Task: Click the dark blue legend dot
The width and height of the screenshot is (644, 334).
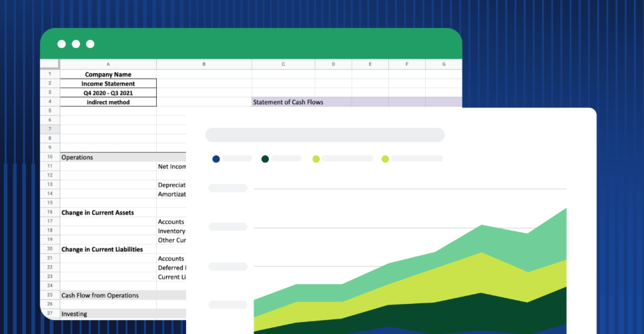Action: (x=216, y=159)
